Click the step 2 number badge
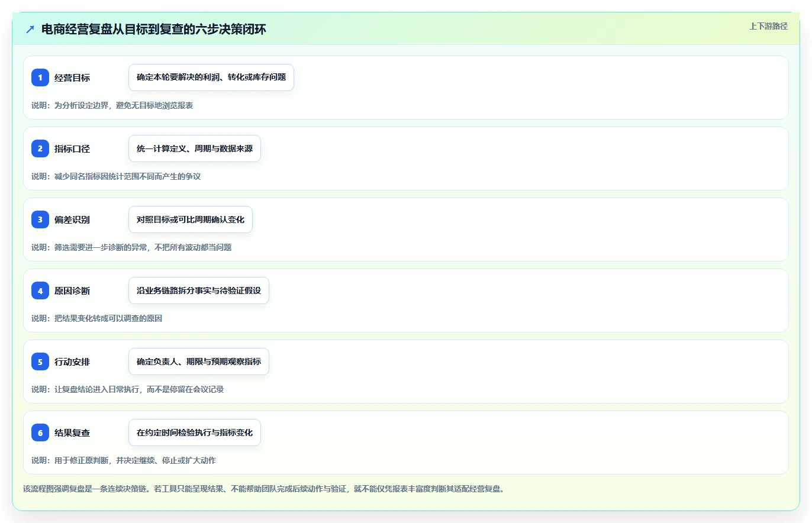Viewport: 812px width, 523px height. point(40,148)
